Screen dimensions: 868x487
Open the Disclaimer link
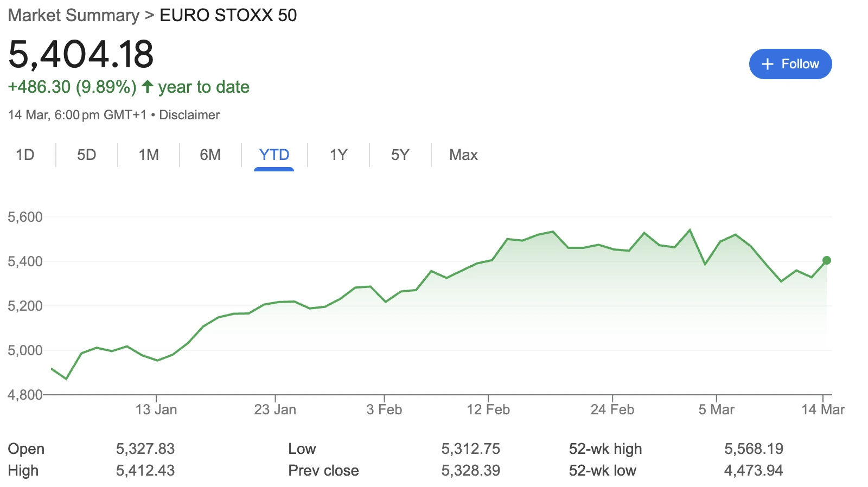189,115
